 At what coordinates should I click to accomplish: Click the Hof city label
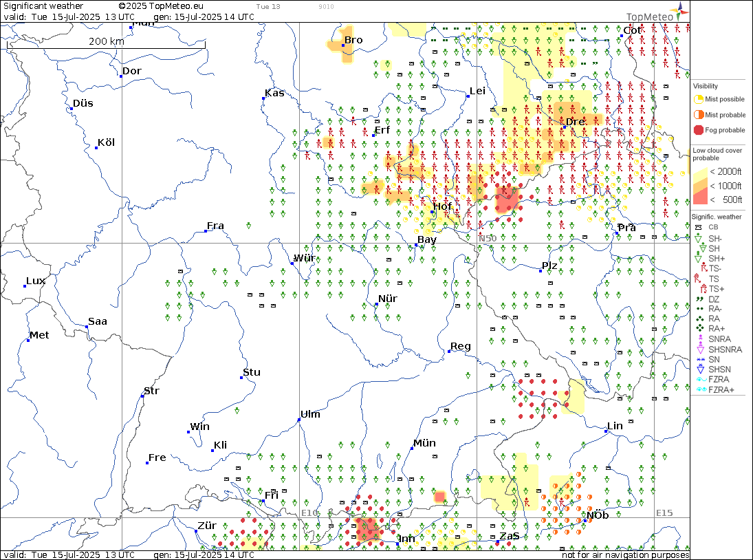click(442, 206)
